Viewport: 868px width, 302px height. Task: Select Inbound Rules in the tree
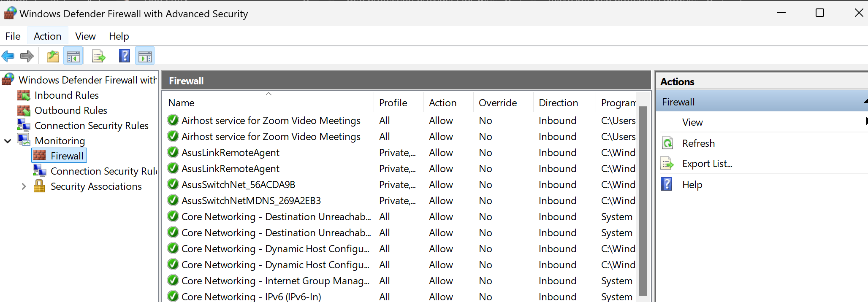(x=66, y=95)
